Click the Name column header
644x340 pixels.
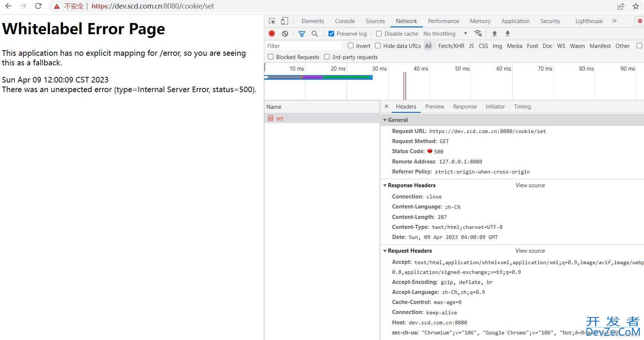pyautogui.click(x=322, y=107)
